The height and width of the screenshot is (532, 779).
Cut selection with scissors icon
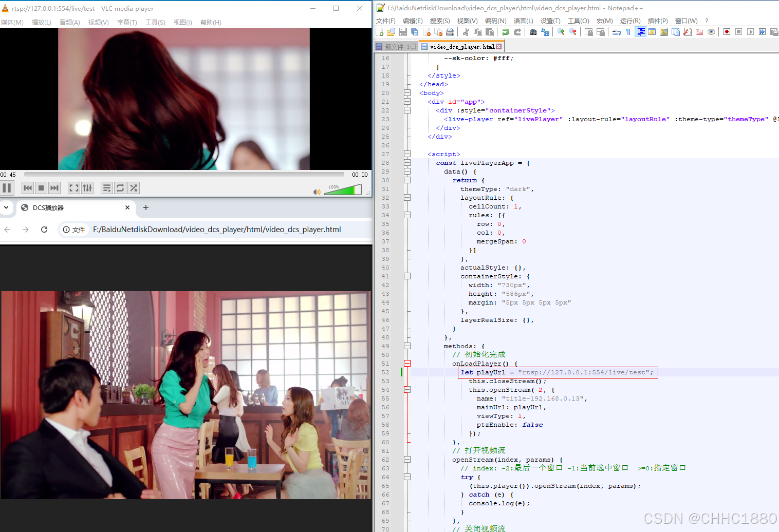466,32
